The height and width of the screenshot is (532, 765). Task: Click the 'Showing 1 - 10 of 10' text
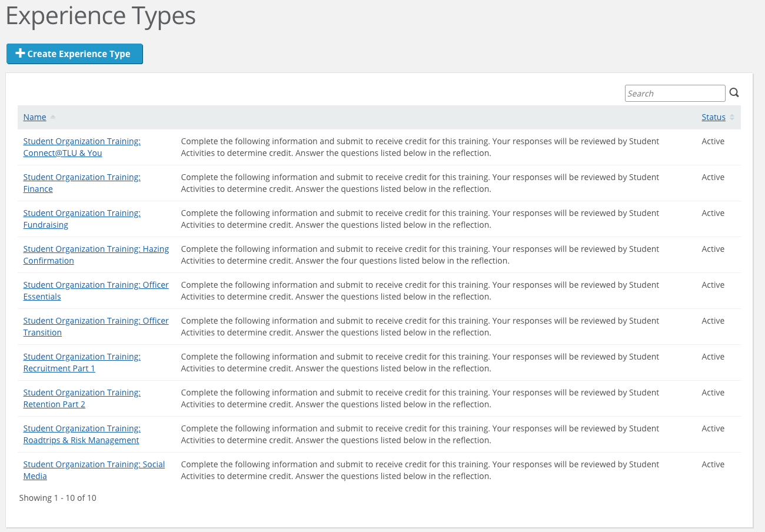click(58, 498)
